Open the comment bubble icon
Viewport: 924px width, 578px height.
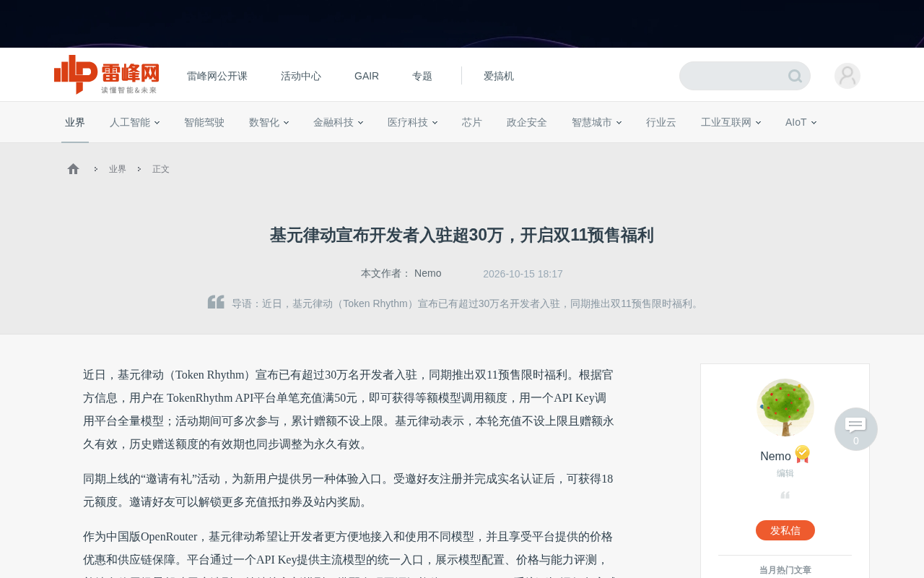click(x=856, y=429)
